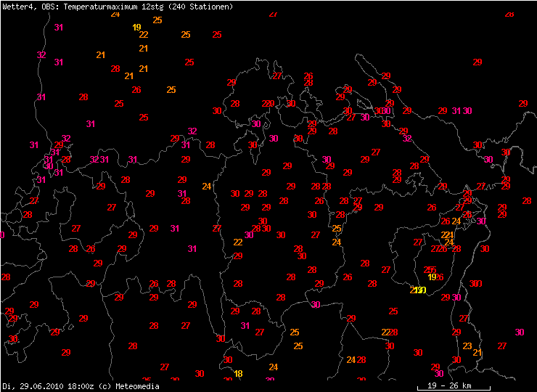Click the Di weekday abbreviation in footer

7,385
